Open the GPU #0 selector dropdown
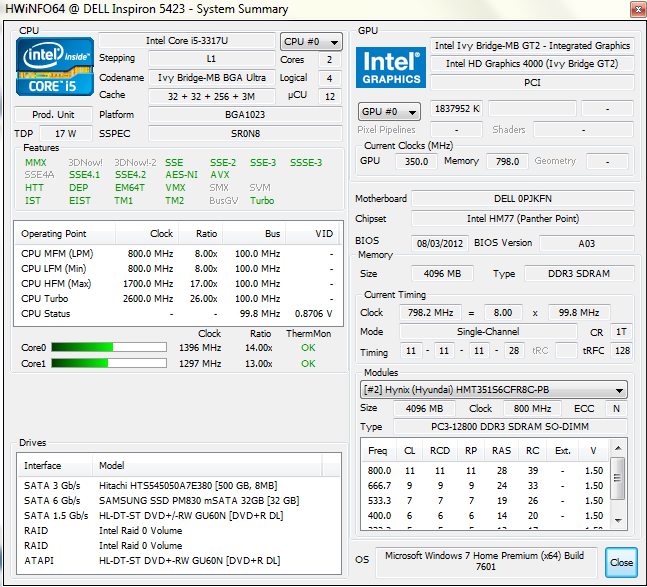This screenshot has width=647, height=587. (x=389, y=111)
